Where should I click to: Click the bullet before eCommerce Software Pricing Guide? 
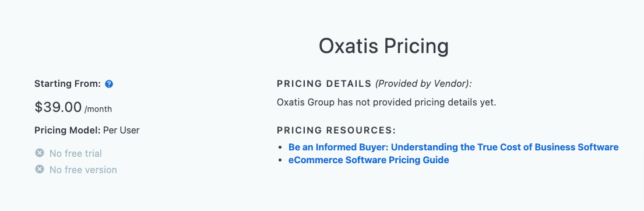pos(280,160)
